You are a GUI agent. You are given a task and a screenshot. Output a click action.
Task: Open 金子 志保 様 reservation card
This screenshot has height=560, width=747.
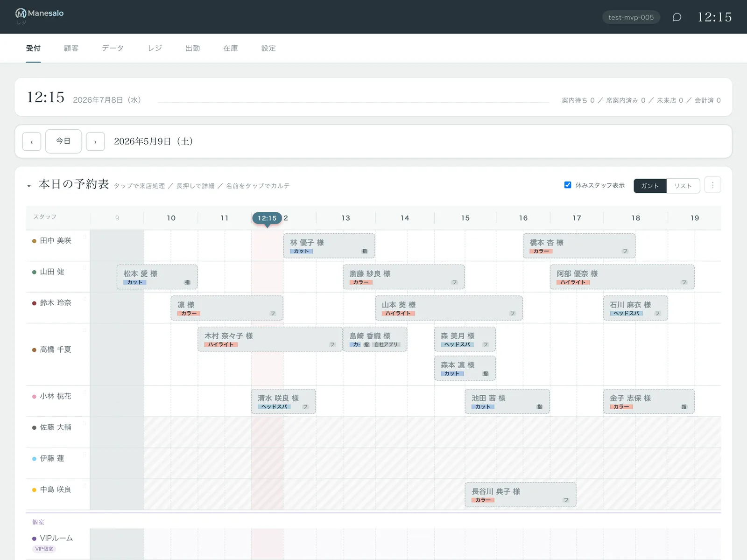point(649,401)
